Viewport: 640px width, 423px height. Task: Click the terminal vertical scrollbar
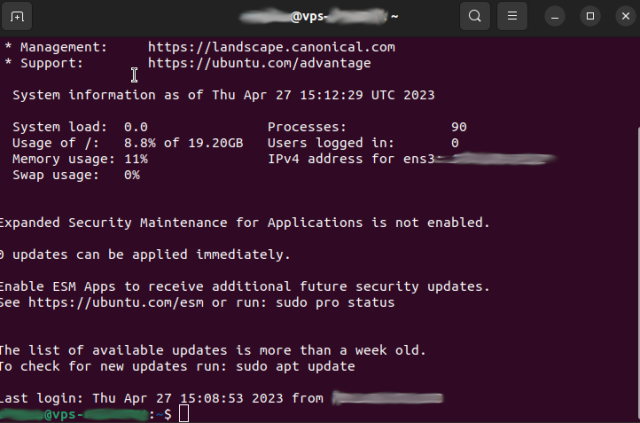pos(638,274)
